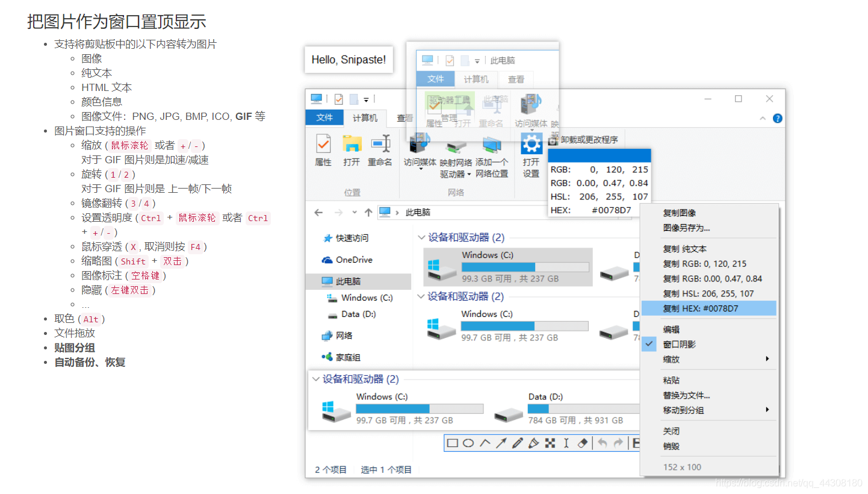Click the 784 GB Data (D:) capacity bar
Image resolution: width=868 pixels, height=494 pixels.
[583, 408]
